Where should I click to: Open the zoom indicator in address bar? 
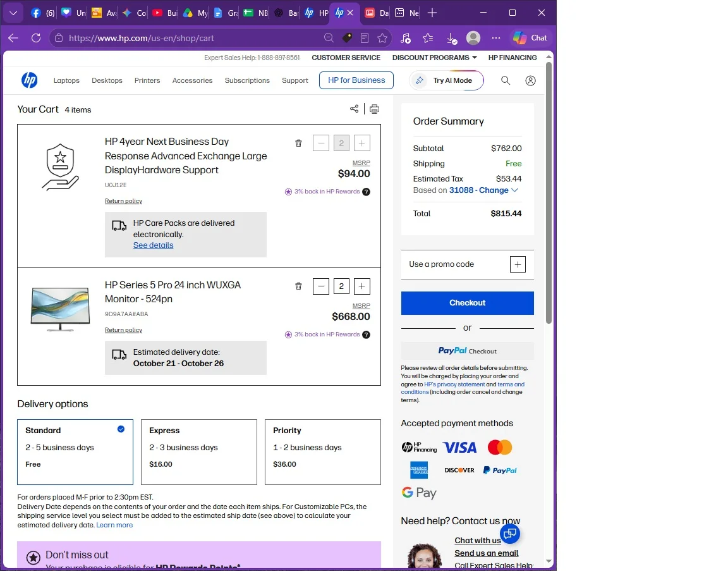coord(329,38)
